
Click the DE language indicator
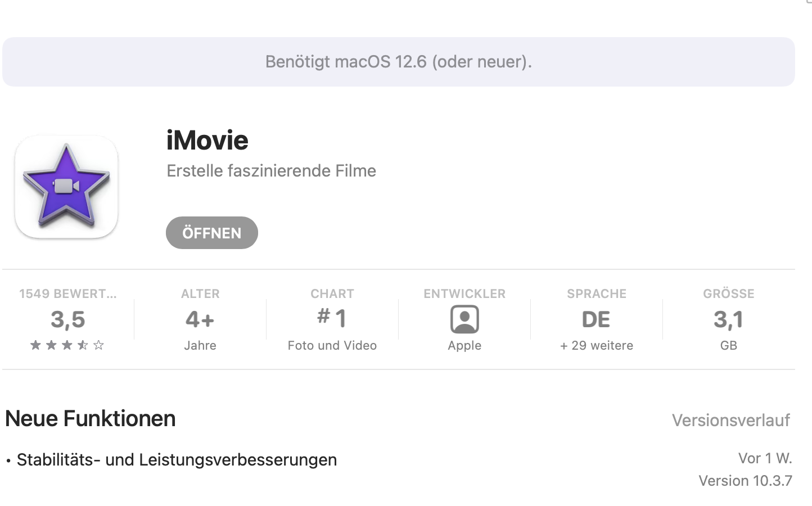pos(596,319)
